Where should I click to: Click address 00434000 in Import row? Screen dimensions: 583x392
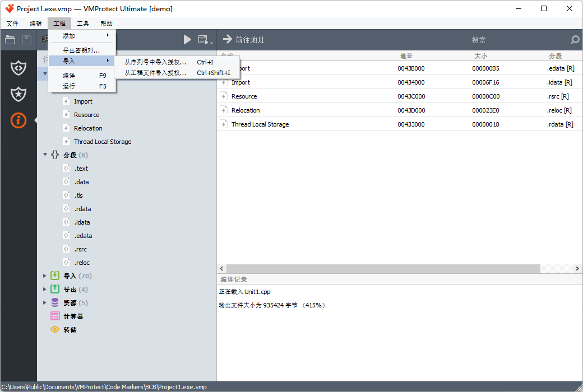pyautogui.click(x=411, y=82)
